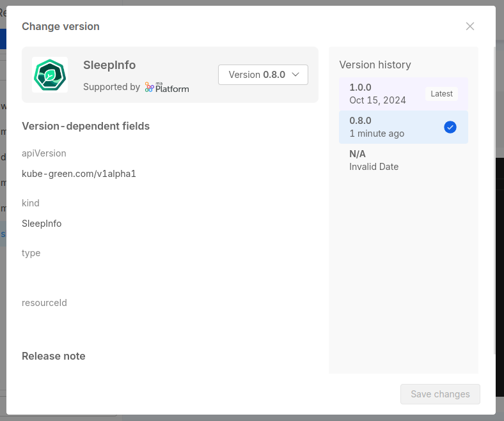The width and height of the screenshot is (504, 421).
Task: Click the 'Supported by' text
Action: click(x=111, y=87)
